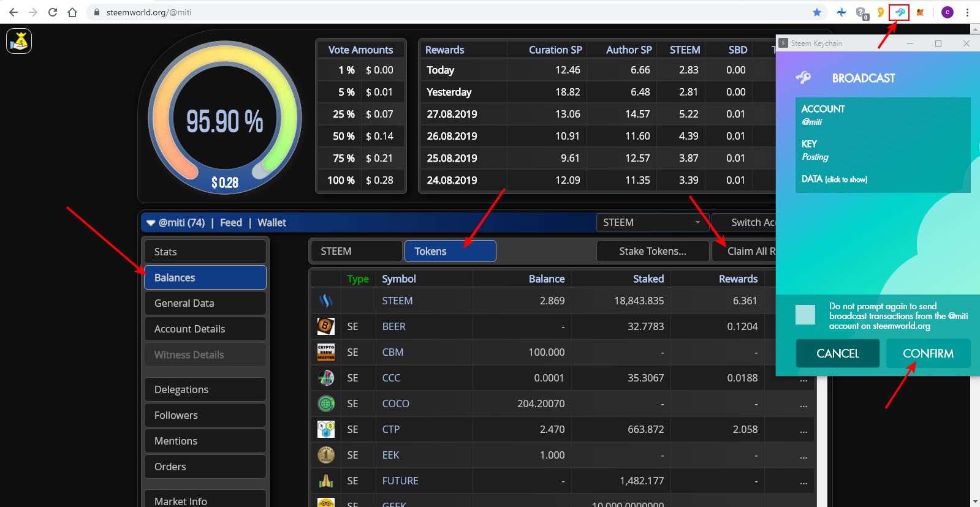Switch to the Tokens tab
The image size is (980, 507).
tap(450, 251)
